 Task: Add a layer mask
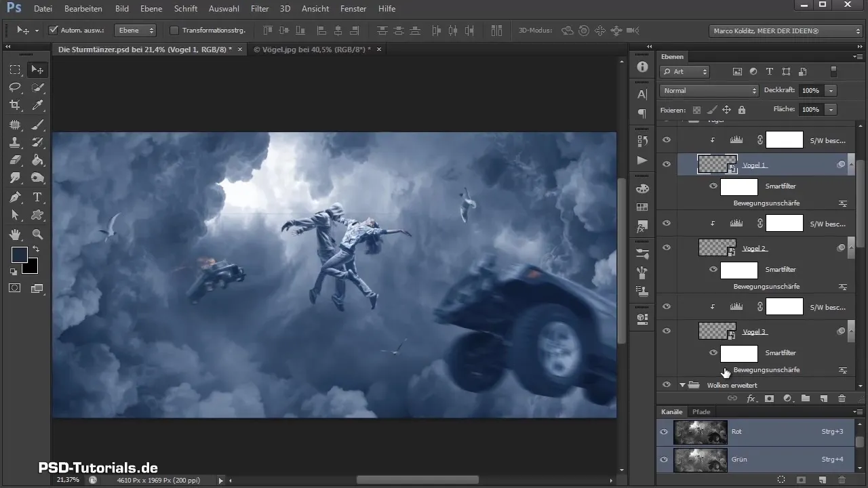pyautogui.click(x=769, y=399)
